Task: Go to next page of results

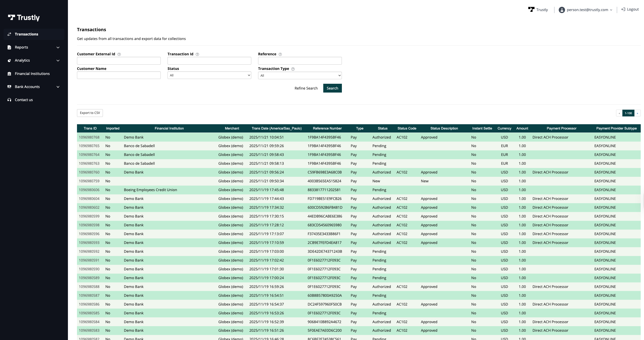Action: point(637,113)
